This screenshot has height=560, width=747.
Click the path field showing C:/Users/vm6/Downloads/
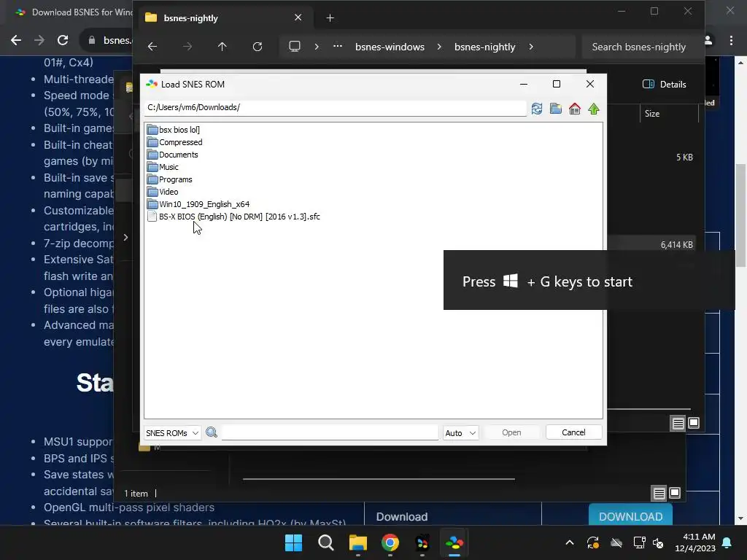336,108
